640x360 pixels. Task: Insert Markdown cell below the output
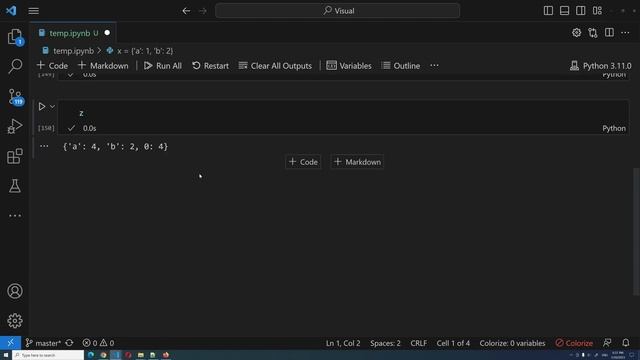coord(357,162)
